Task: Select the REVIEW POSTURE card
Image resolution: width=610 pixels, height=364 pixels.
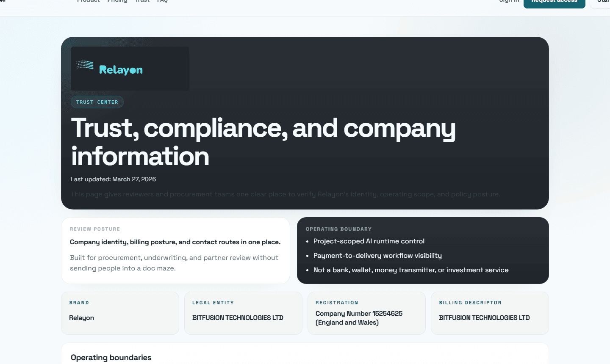Action: 175,250
